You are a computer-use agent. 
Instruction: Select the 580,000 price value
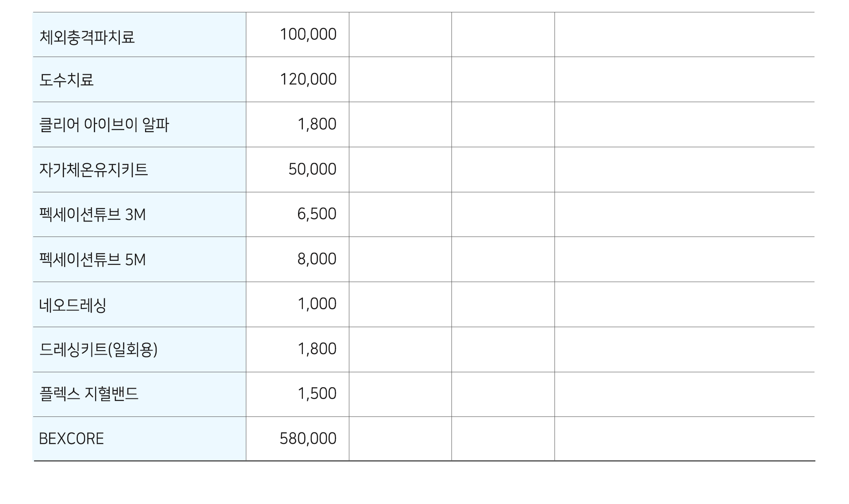coord(308,439)
